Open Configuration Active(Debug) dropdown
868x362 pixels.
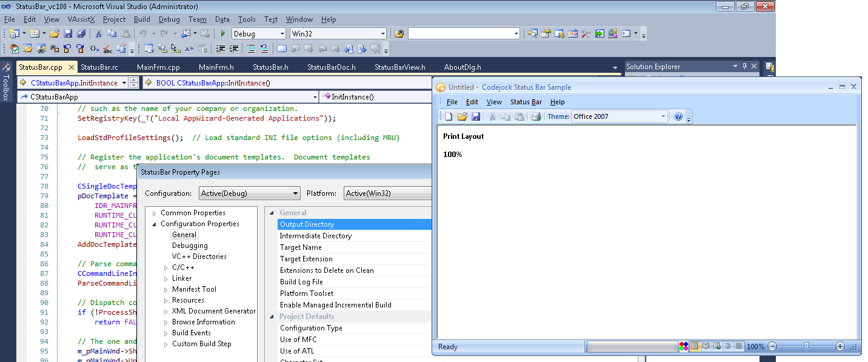[x=295, y=193]
